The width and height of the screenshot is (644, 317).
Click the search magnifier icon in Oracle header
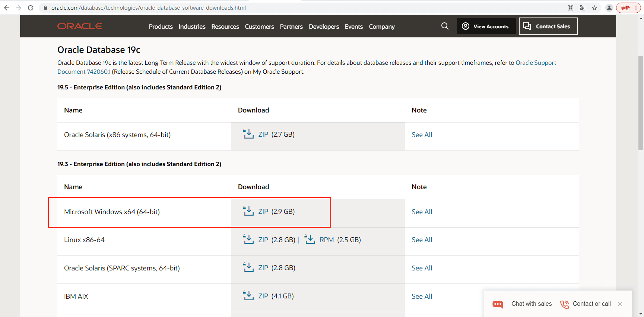point(445,26)
